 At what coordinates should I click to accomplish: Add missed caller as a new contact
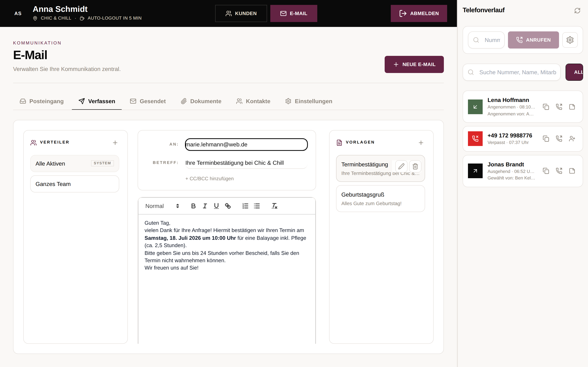tap(572, 139)
